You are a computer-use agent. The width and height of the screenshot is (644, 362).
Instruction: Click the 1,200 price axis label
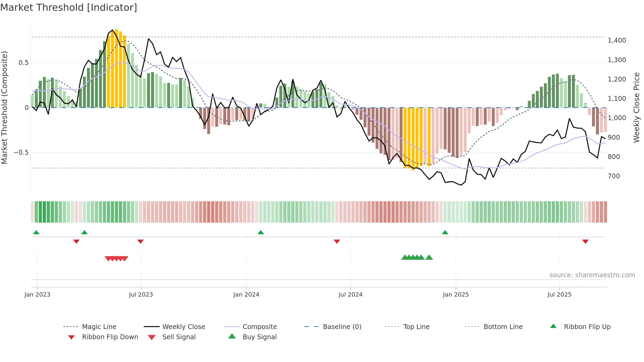(617, 79)
